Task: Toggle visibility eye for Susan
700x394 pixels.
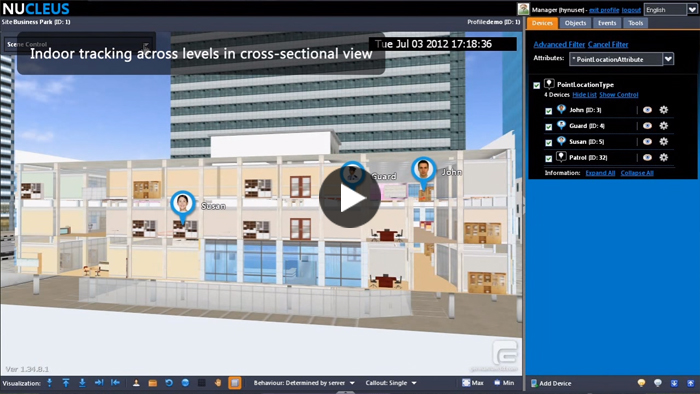Action: (647, 141)
